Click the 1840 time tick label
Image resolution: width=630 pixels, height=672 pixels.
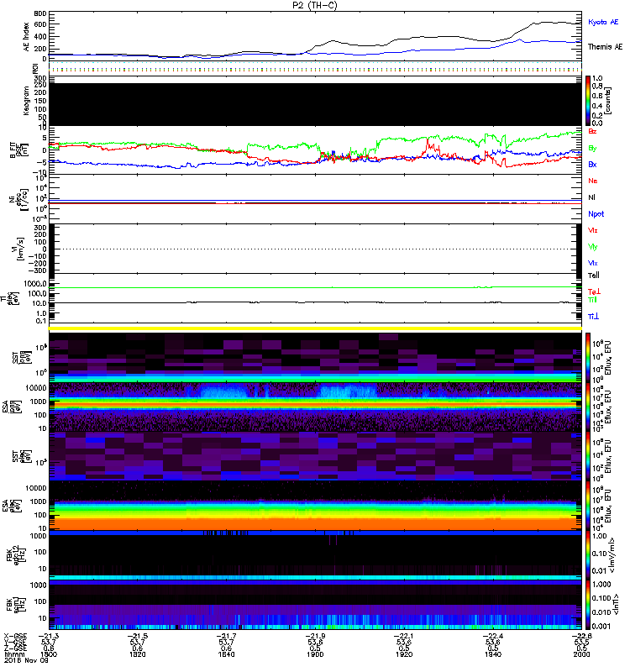tap(226, 654)
